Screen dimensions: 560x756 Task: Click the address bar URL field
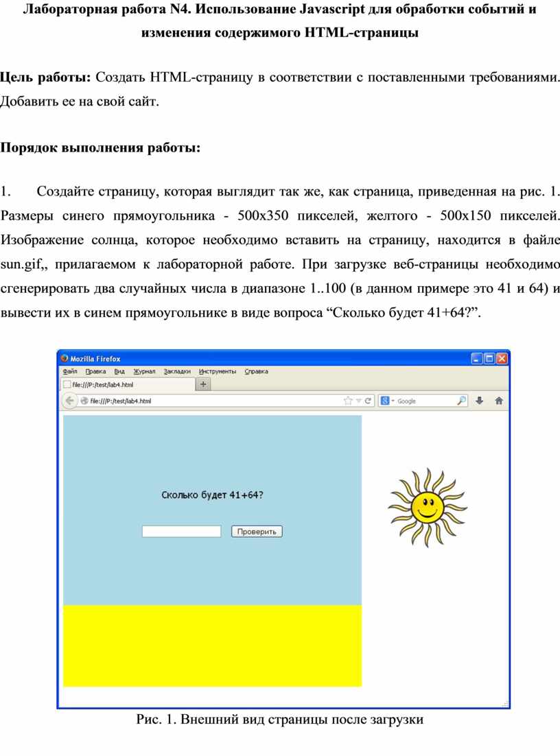pos(206,401)
